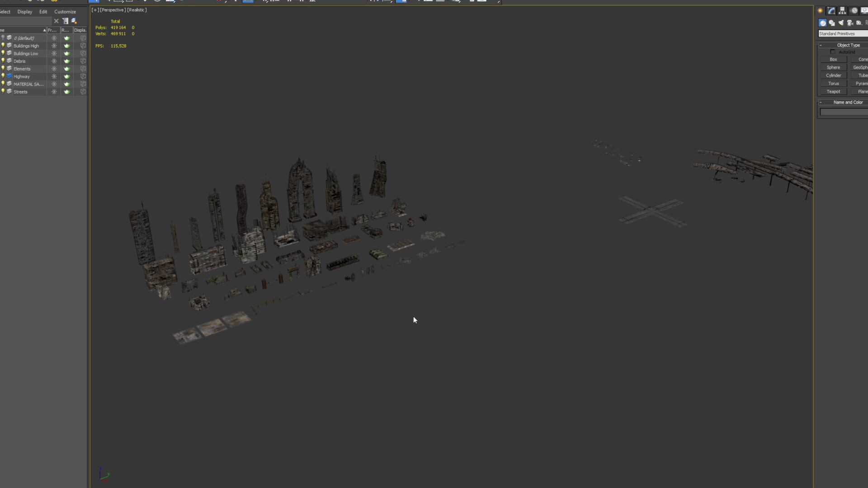Hide the Buildings High layer lightbulb

click(x=3, y=45)
